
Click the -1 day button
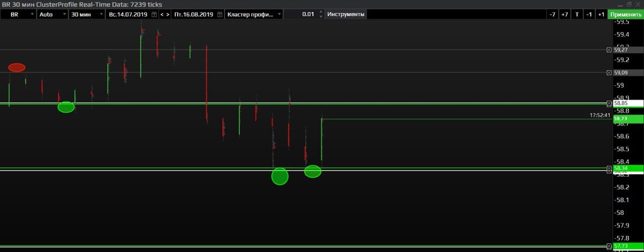[589, 14]
